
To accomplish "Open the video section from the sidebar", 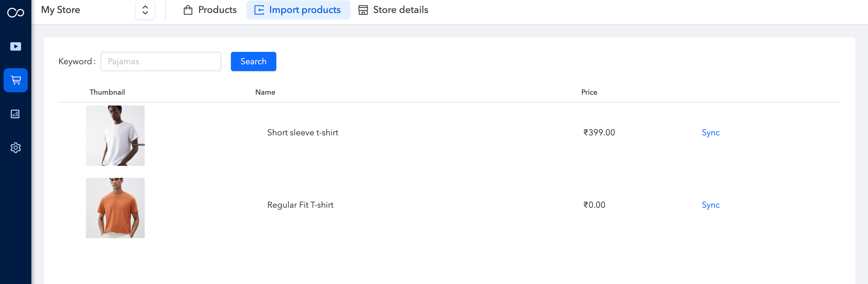I will click(15, 46).
